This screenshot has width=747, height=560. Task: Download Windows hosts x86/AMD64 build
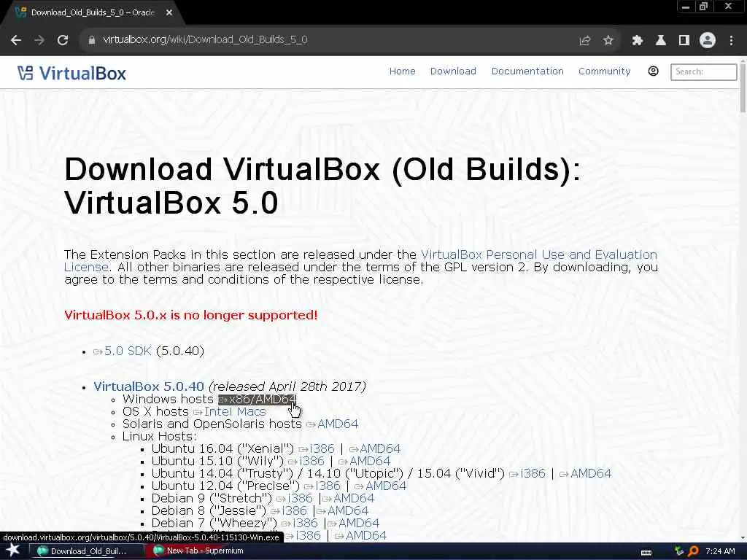(258, 399)
